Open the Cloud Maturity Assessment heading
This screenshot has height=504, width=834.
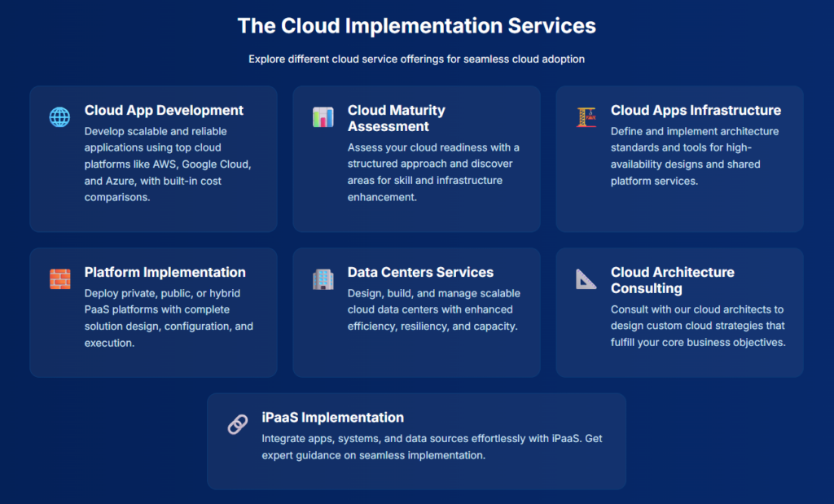point(397,118)
